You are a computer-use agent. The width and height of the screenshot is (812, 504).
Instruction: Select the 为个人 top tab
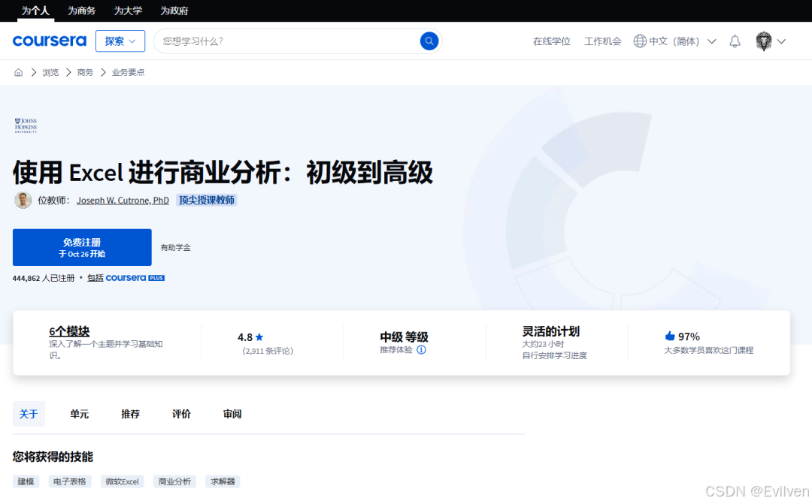click(35, 11)
